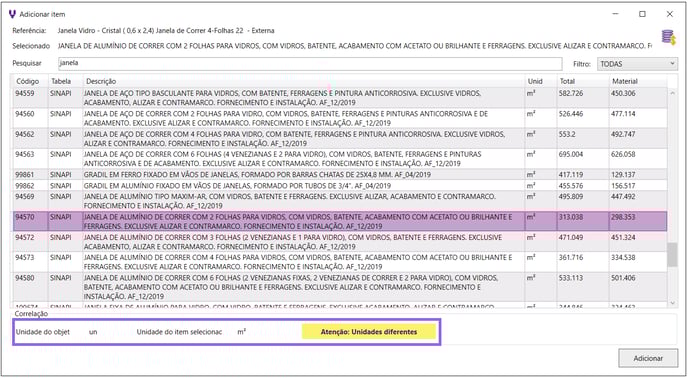688x378 pixels.
Task: Click the vertical scrollbar thumb
Action: pyautogui.click(x=672, y=255)
